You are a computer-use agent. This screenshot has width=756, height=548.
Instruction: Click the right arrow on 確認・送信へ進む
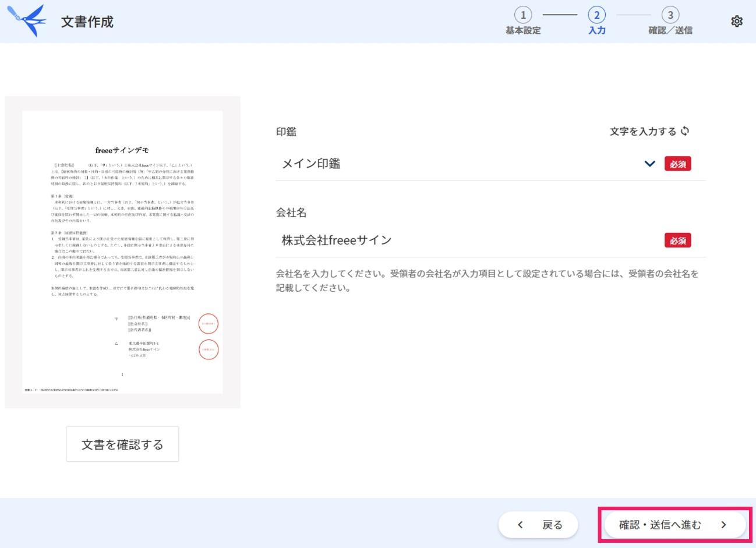coord(723,525)
